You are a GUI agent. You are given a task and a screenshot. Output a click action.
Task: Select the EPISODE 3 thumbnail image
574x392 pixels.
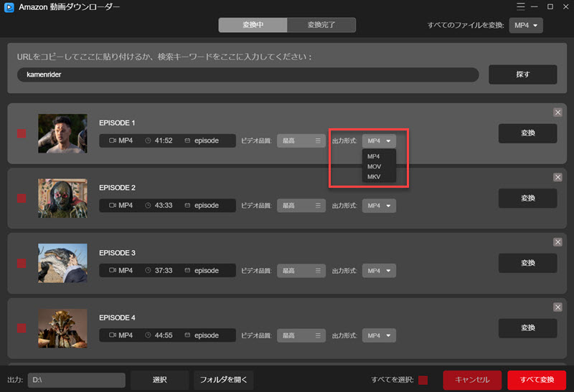tap(62, 263)
